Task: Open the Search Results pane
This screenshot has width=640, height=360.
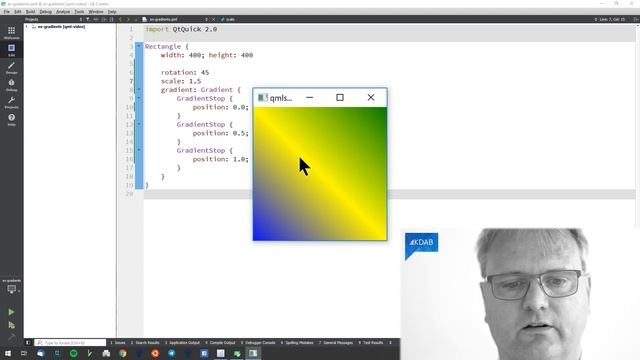Action: coord(145,343)
